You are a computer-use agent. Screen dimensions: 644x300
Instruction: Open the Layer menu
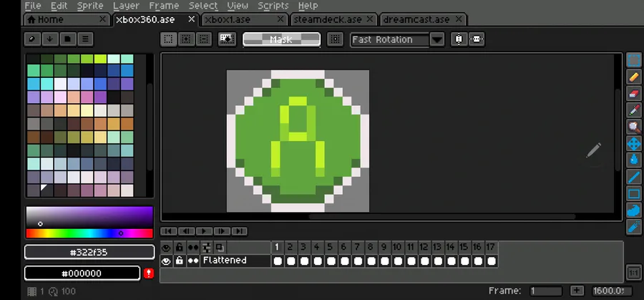point(126,6)
